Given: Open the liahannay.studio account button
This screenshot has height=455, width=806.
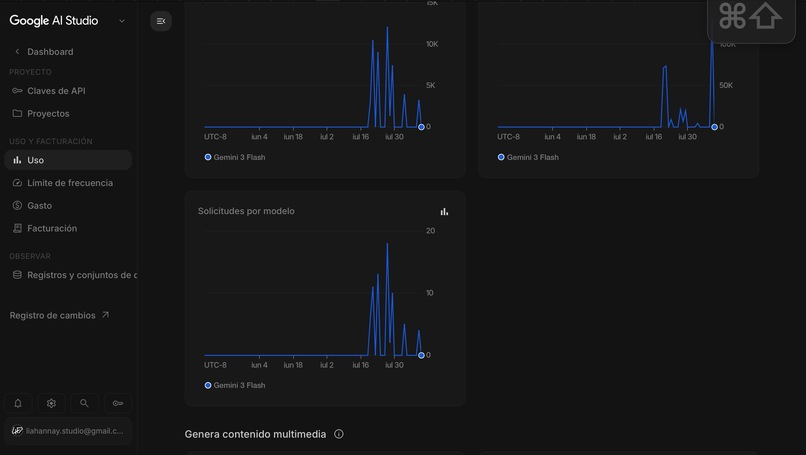Looking at the screenshot, I should coord(68,431).
